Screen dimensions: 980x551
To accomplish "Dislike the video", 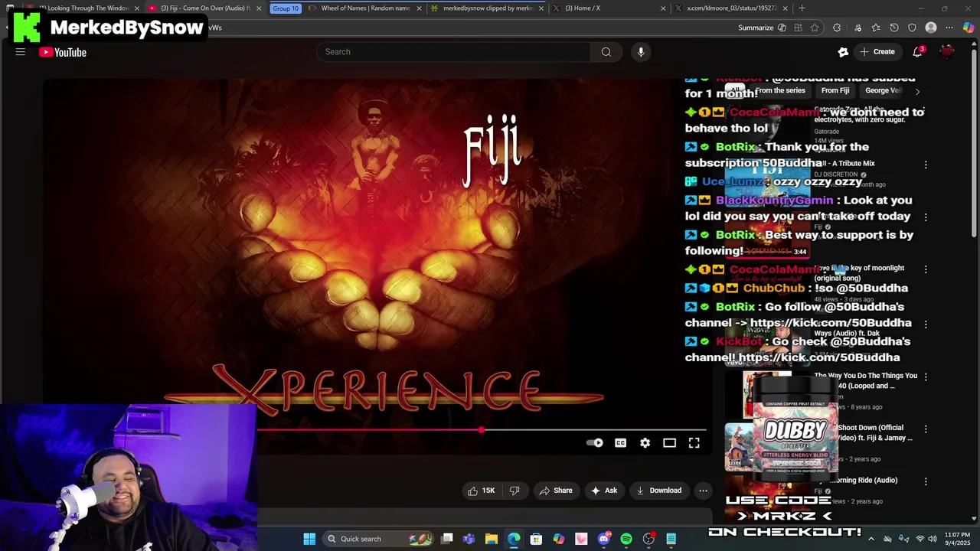I will (x=514, y=491).
